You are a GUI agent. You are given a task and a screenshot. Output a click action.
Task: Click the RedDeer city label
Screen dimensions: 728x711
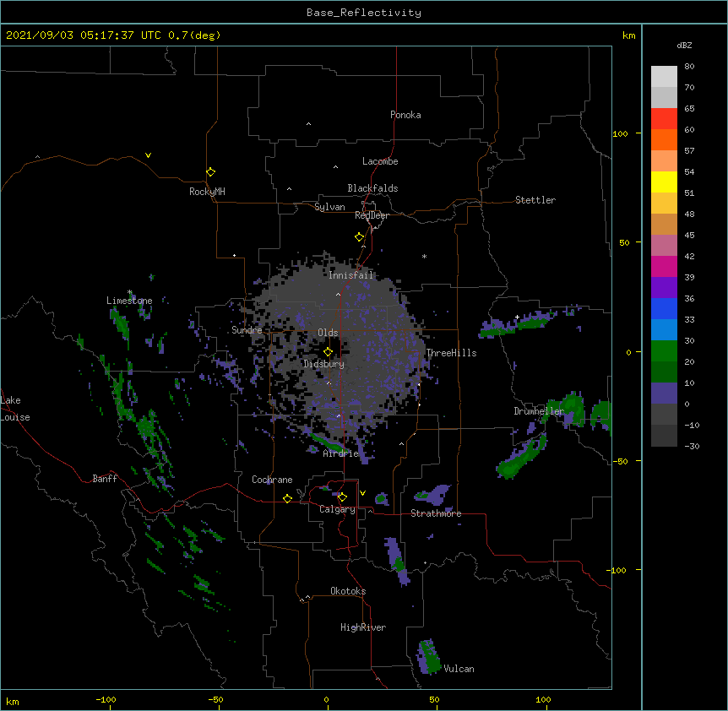[372, 215]
